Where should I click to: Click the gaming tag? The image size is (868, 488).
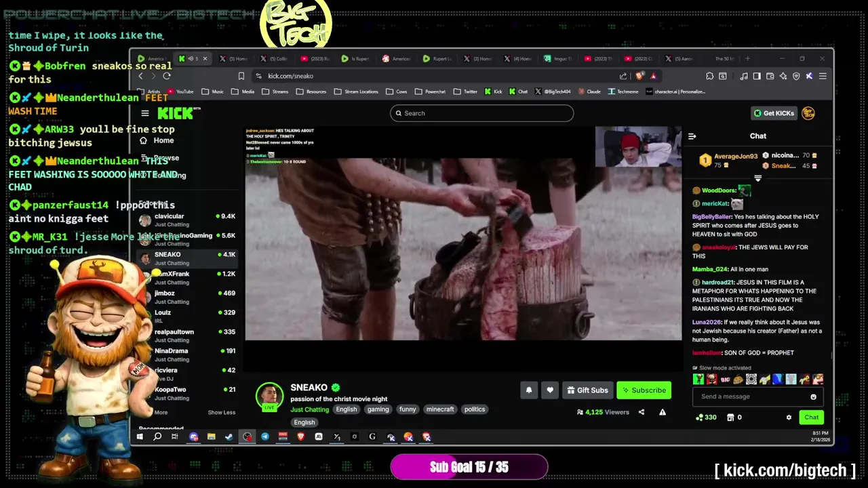(x=378, y=409)
